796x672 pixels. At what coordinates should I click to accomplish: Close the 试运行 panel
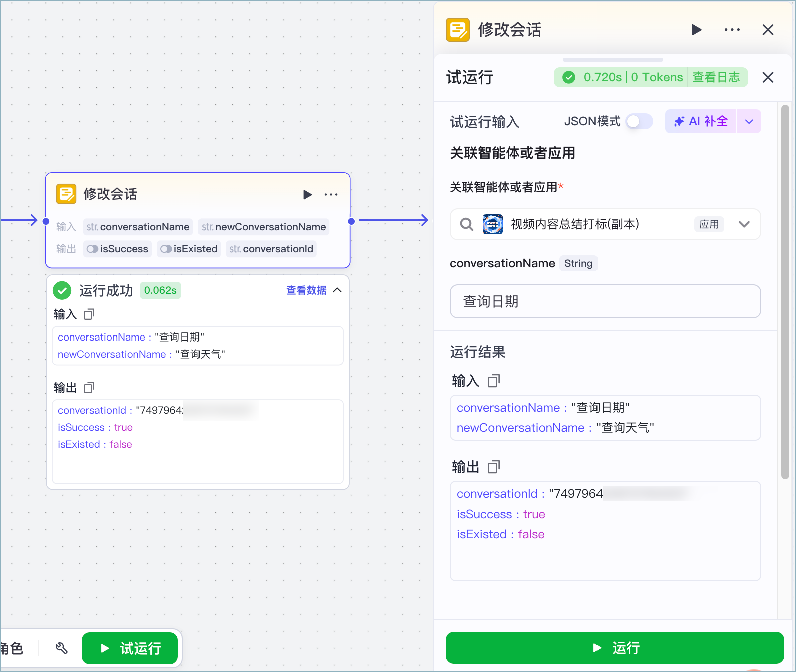(x=768, y=77)
